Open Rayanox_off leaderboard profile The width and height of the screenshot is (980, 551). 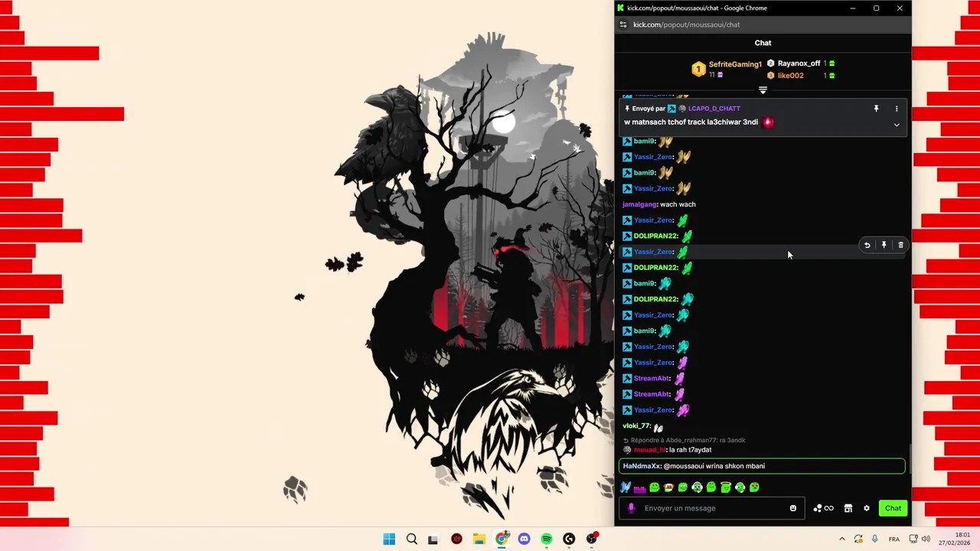pos(799,64)
